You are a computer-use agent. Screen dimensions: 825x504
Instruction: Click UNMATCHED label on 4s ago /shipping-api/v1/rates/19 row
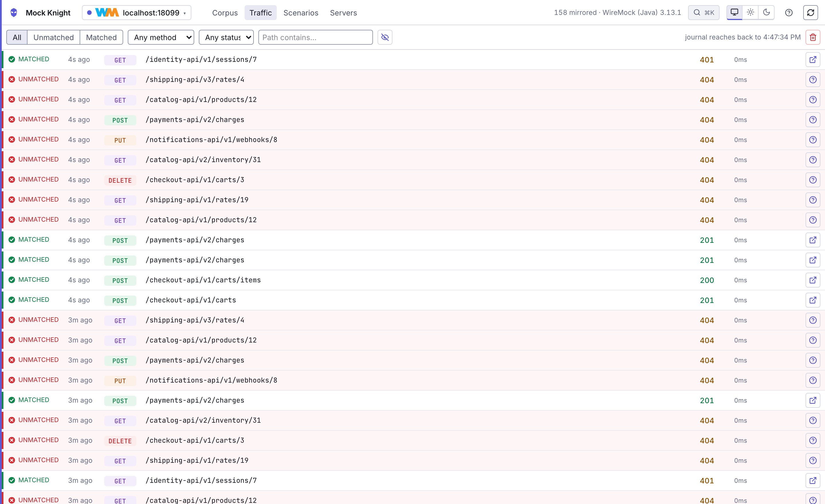pos(38,200)
